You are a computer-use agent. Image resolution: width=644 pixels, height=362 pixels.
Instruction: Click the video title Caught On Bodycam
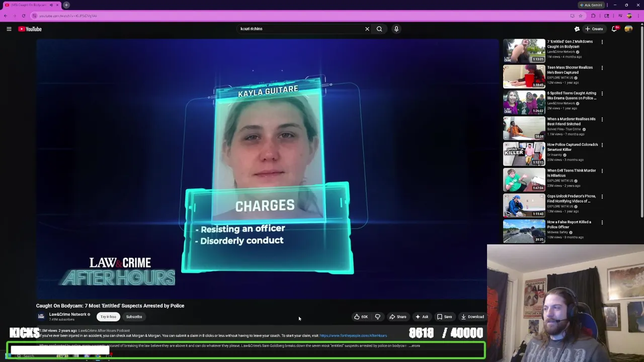coord(110,306)
